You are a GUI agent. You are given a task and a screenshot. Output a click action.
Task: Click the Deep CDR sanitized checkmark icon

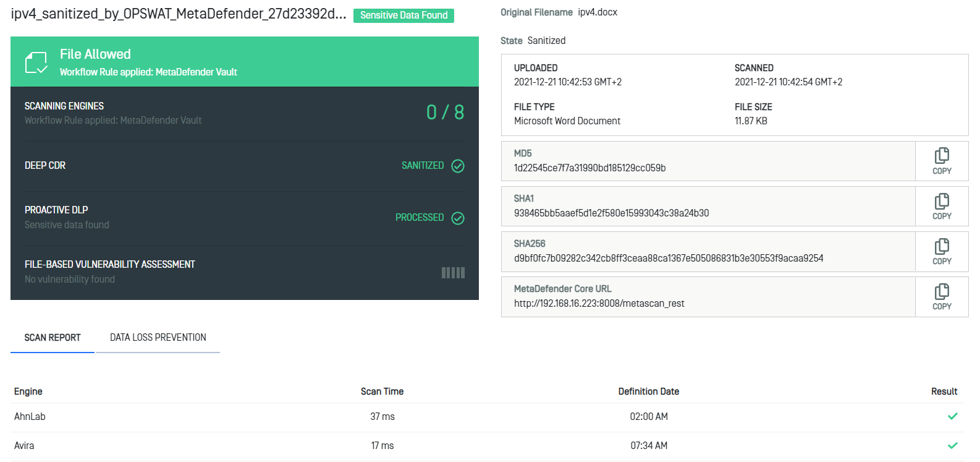point(458,166)
